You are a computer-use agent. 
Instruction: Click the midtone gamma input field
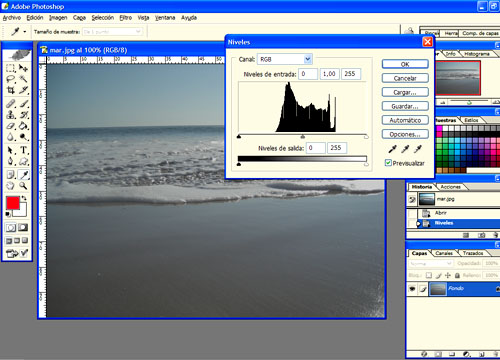[329, 74]
